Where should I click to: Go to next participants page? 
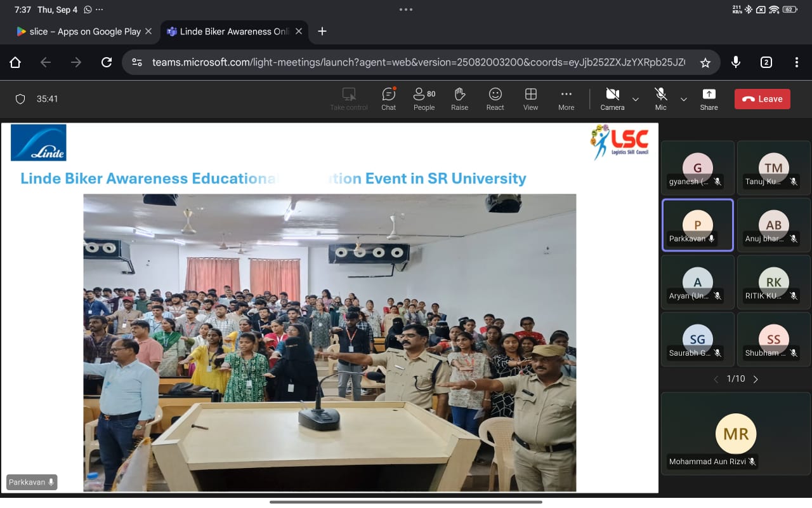[756, 379]
